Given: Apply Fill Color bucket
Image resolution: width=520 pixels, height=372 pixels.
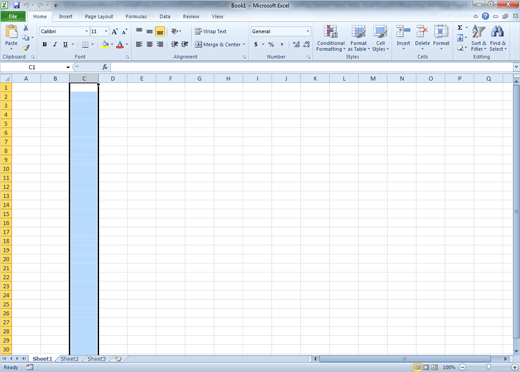Looking at the screenshot, I should 105,44.
